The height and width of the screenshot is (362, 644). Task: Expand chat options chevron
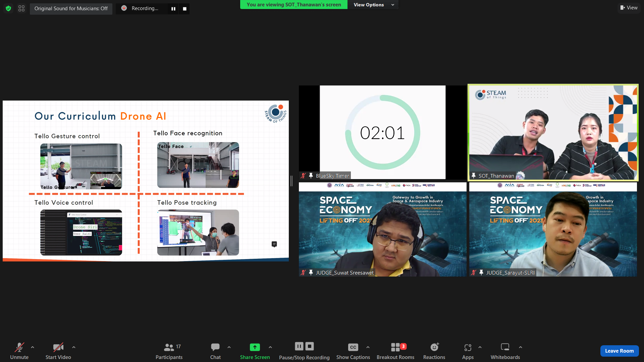coord(229,347)
